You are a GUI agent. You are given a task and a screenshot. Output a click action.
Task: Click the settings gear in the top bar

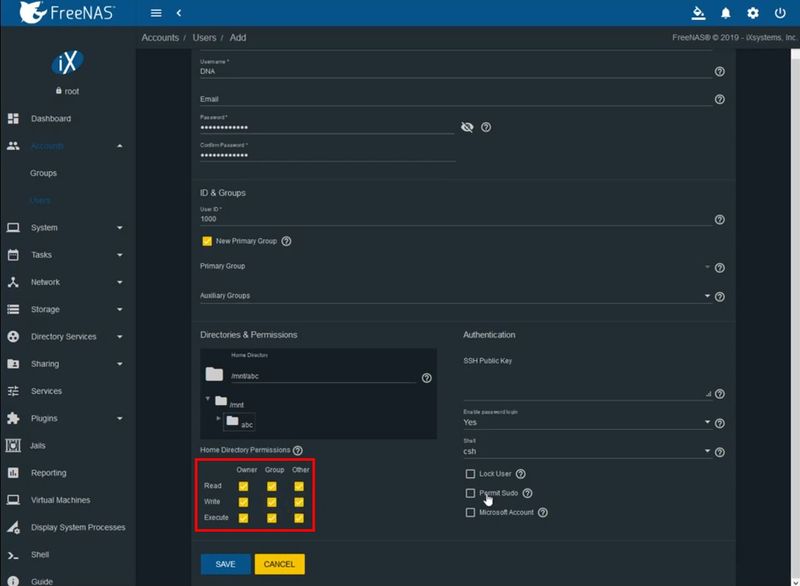753,13
